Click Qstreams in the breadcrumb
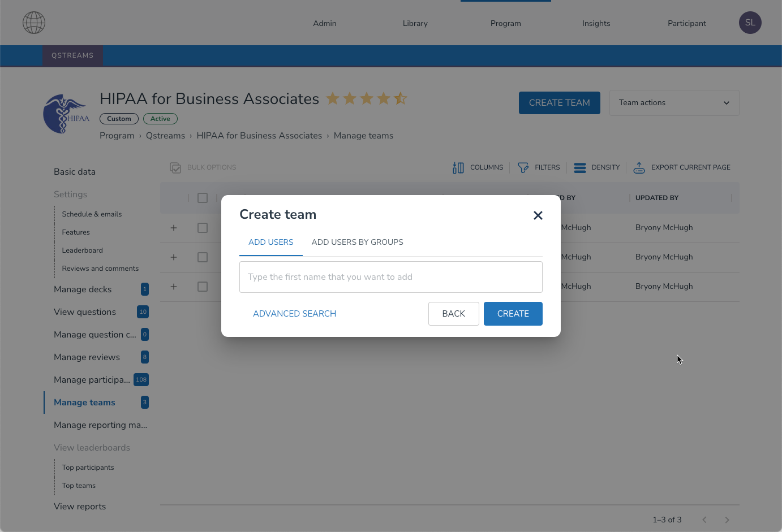 [165, 136]
